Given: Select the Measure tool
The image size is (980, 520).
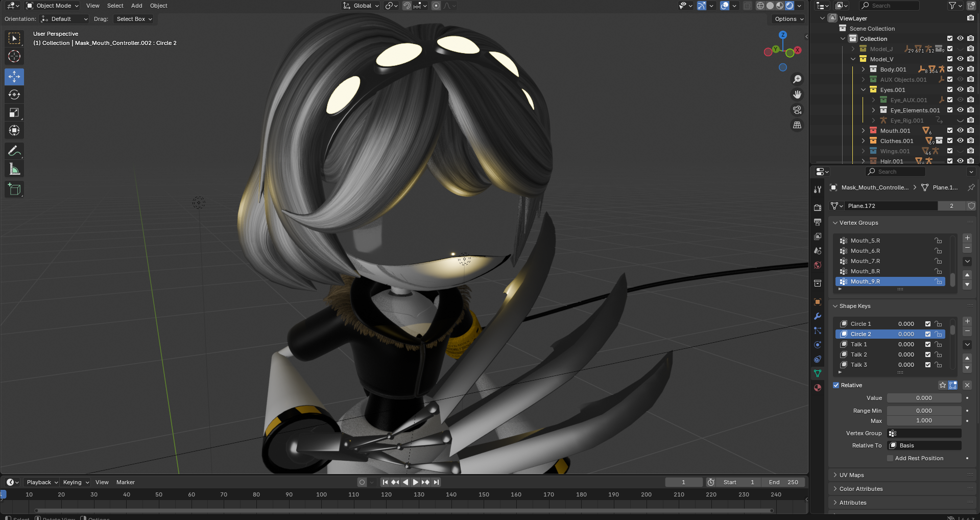Looking at the screenshot, I should [14, 169].
